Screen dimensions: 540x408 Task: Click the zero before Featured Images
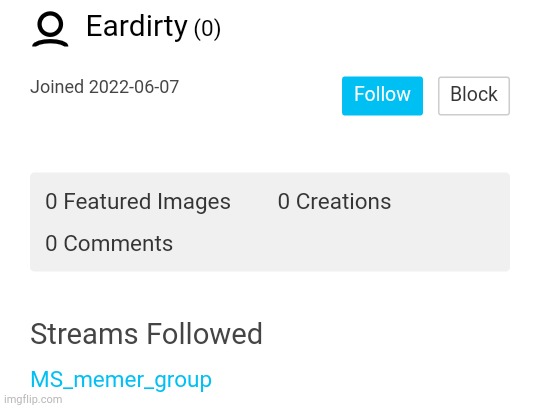[x=51, y=202]
